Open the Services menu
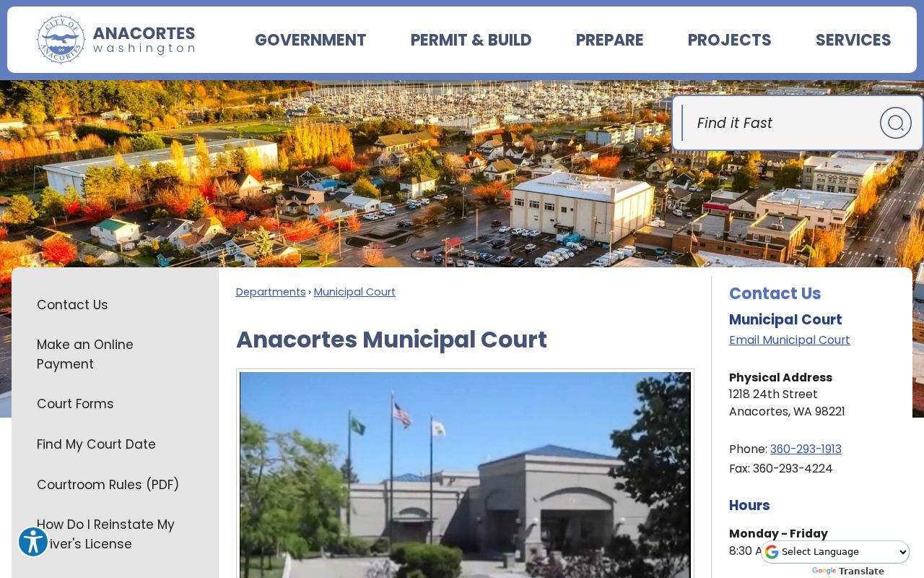Image resolution: width=924 pixels, height=578 pixels. 853,40
